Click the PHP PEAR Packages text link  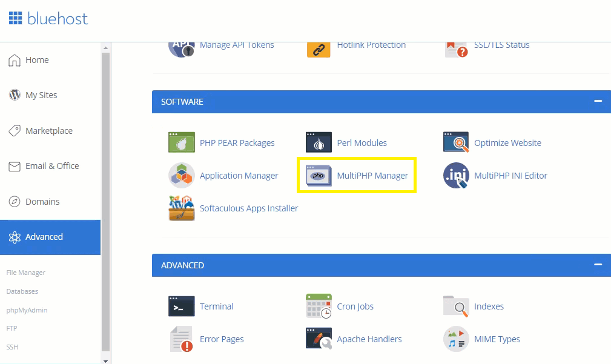click(x=237, y=143)
